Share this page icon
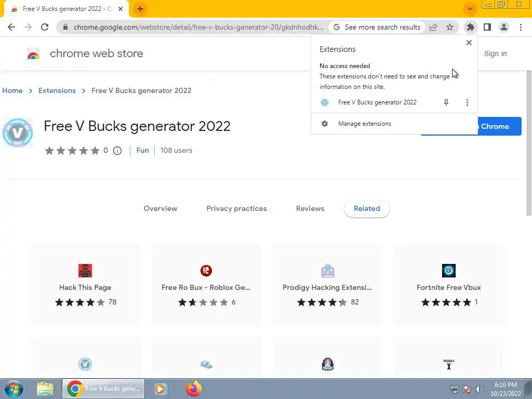532x399 pixels. coord(433,27)
